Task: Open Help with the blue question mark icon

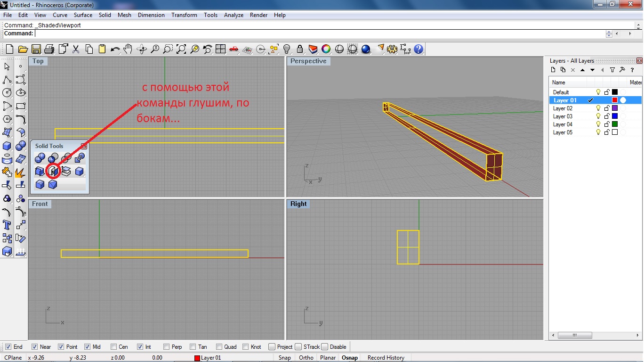Action: pos(419,49)
